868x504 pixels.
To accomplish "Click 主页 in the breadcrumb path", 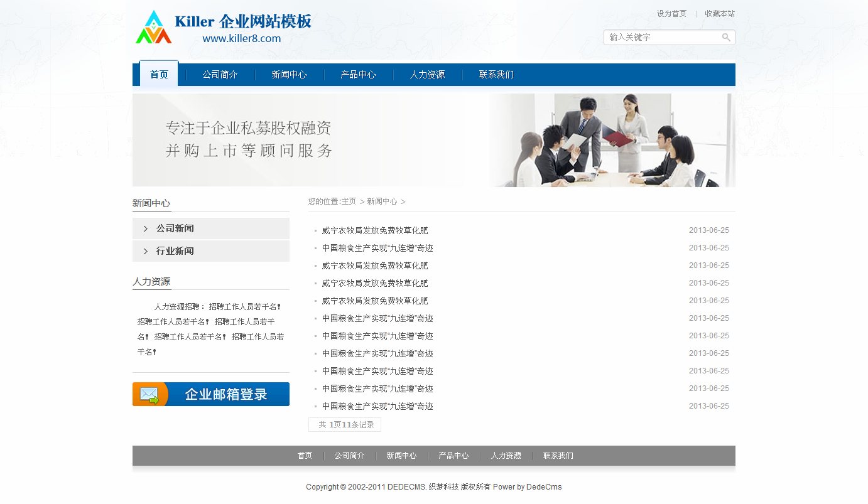I will coord(349,201).
